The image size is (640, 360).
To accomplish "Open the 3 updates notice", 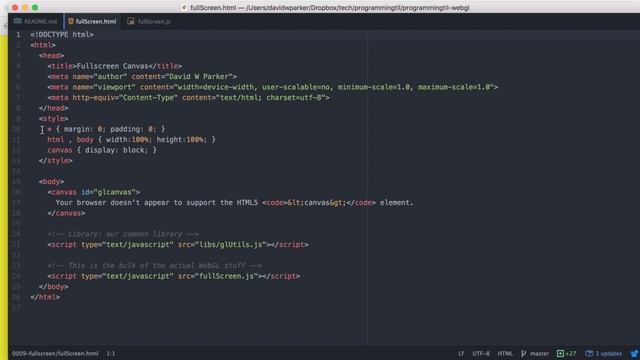I will pos(608,353).
